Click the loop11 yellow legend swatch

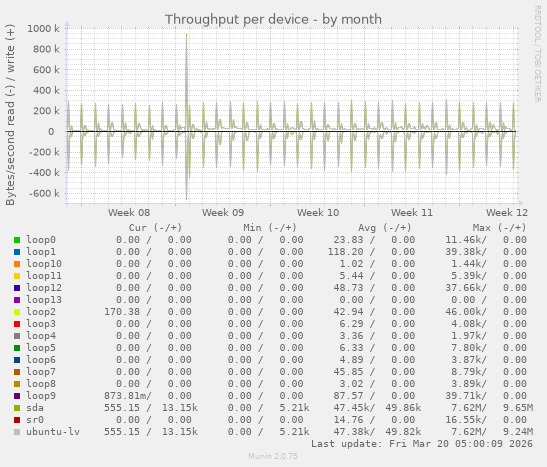tap(17, 276)
